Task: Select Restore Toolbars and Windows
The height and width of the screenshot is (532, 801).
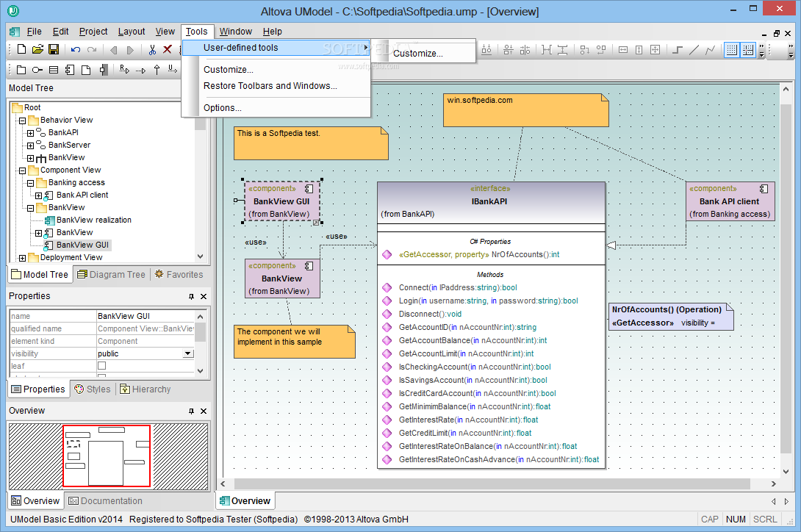Action: [270, 86]
